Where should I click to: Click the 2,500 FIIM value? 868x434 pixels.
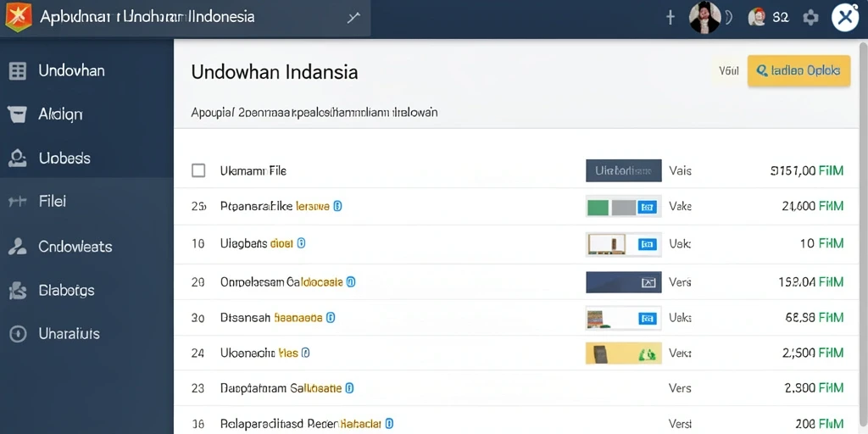pos(813,353)
